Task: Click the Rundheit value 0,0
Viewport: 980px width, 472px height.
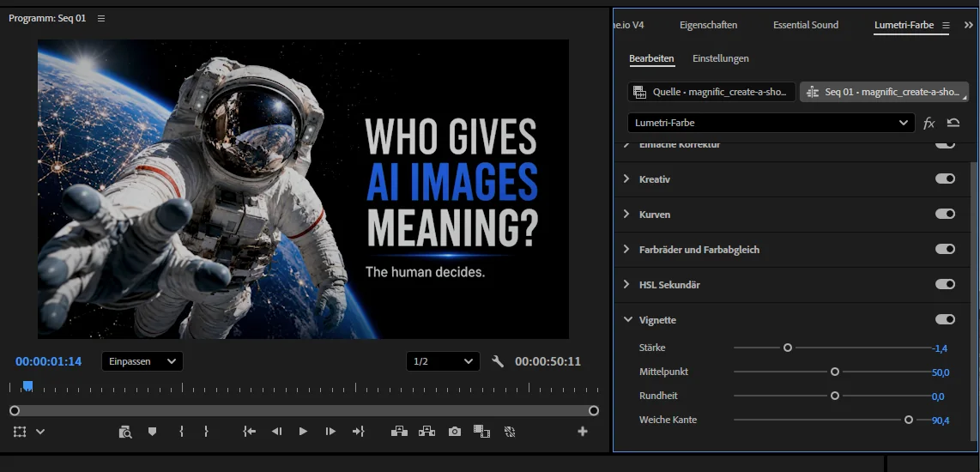Action: coord(937,396)
